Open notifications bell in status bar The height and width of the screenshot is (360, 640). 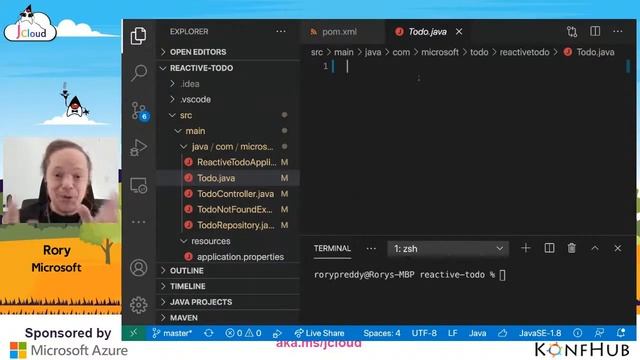click(621, 333)
